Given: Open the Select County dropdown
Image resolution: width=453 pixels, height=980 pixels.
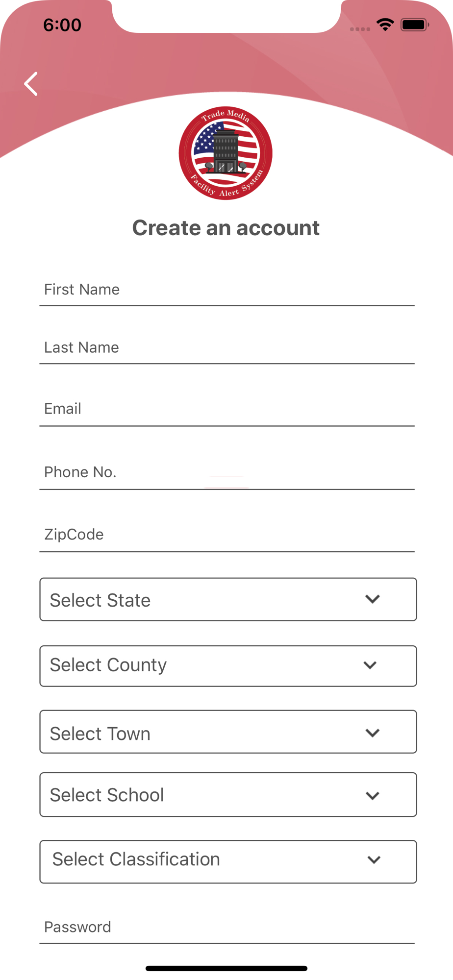Looking at the screenshot, I should pos(228,666).
